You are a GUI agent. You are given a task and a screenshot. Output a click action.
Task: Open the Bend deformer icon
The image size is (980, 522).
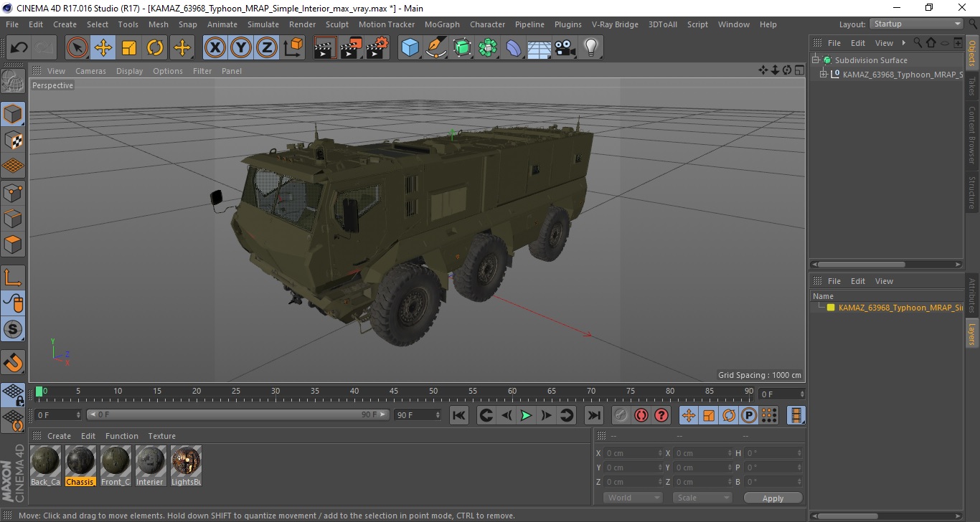514,48
